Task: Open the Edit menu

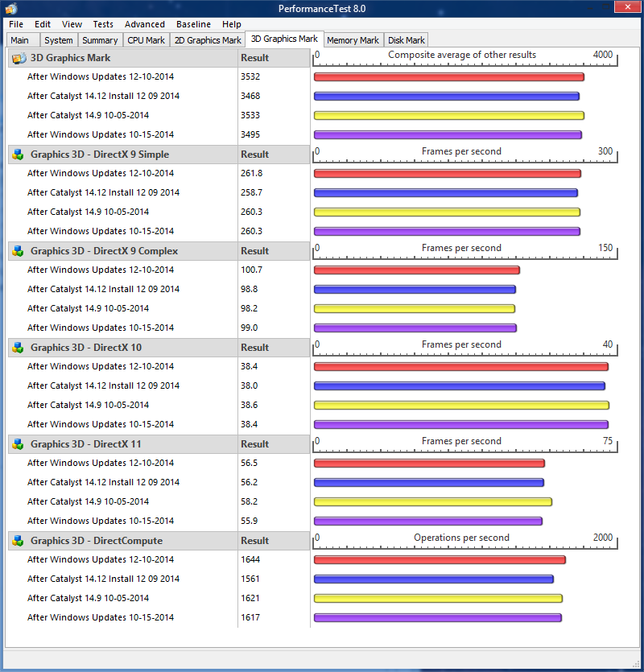Action: tap(43, 24)
